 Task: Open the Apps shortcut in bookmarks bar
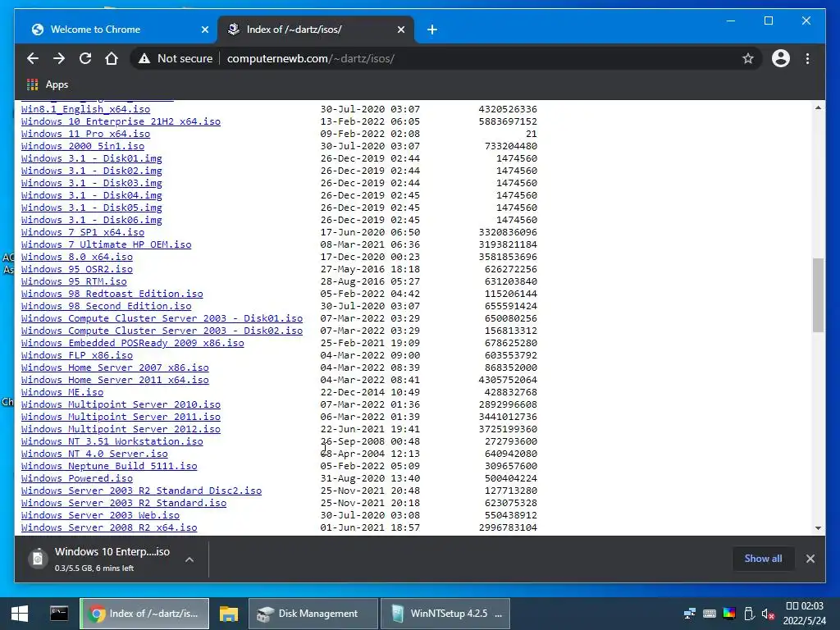coord(47,84)
